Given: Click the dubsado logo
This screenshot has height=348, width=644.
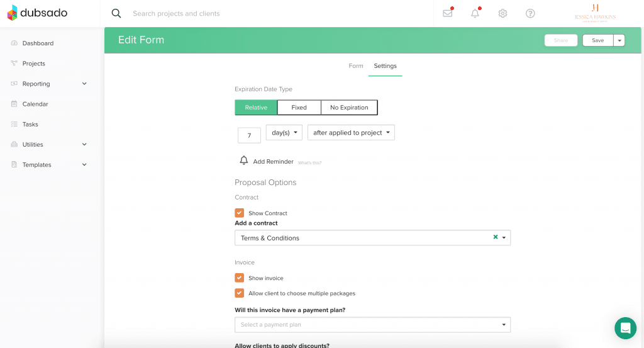Looking at the screenshot, I should [37, 13].
